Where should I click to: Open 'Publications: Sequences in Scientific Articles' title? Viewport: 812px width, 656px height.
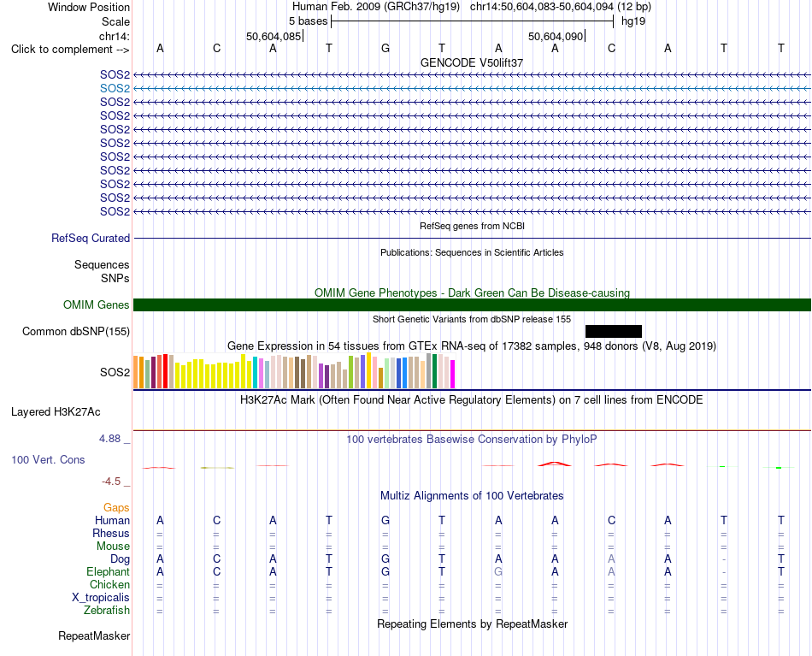pos(472,252)
